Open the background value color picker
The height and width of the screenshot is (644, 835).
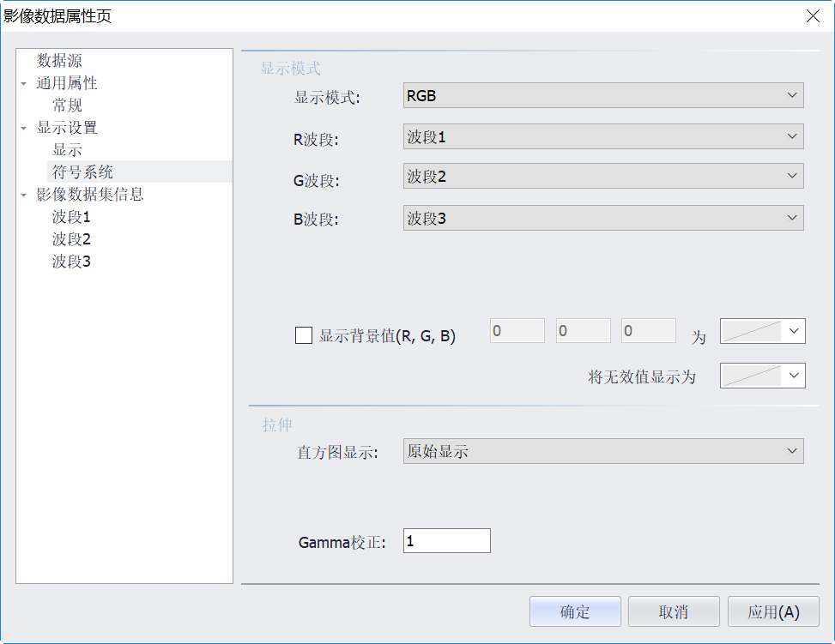pyautogui.click(x=762, y=331)
